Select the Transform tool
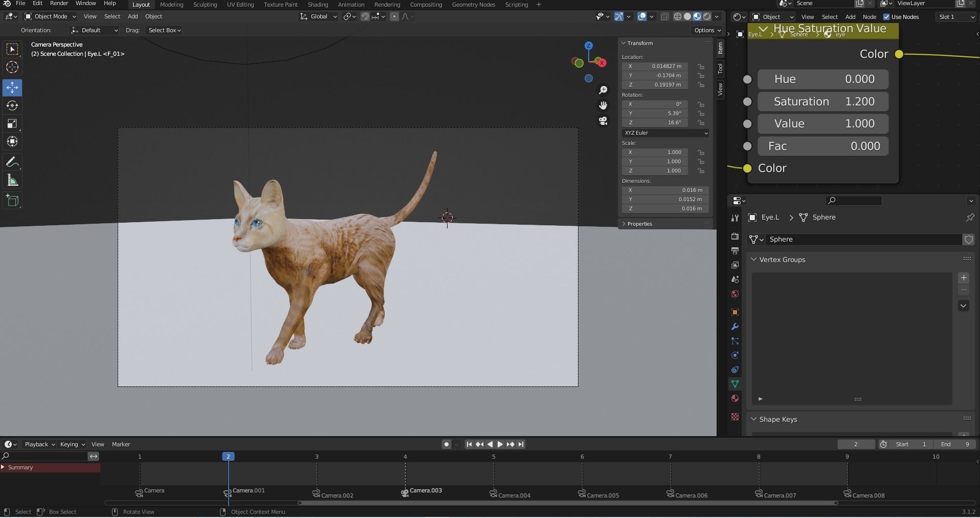This screenshot has height=518, width=980. 12,141
